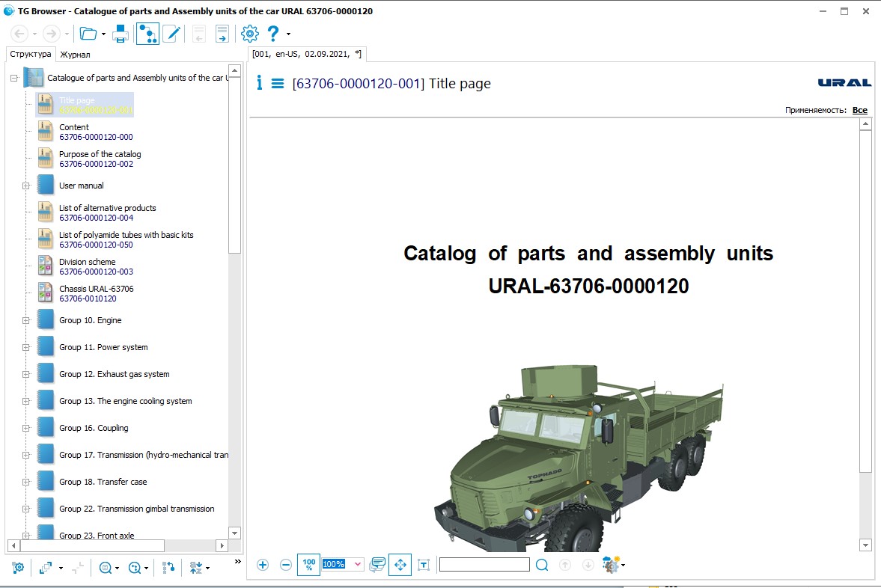Screen dimensions: 881x588
Task: Expand Group 13. The engine cooling system
Action: (26, 402)
